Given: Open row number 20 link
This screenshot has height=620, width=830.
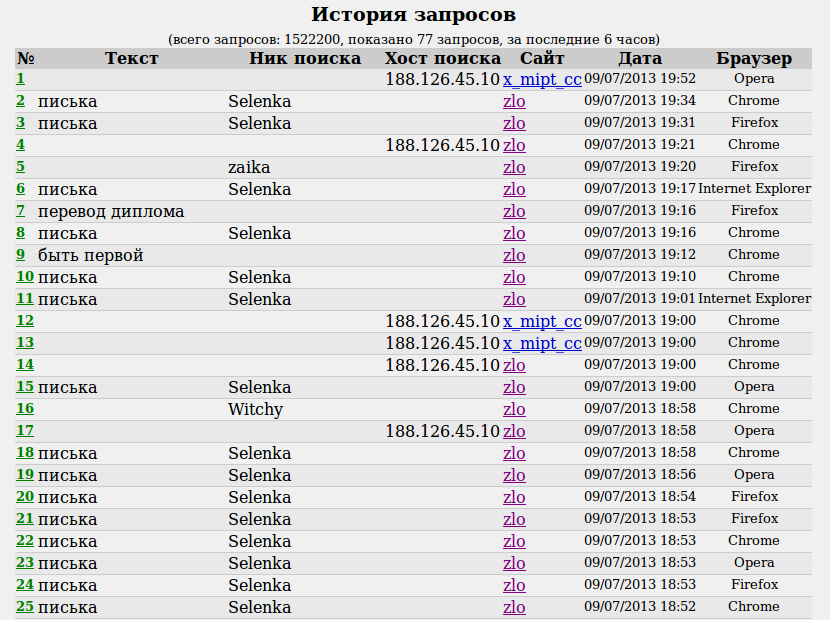Looking at the screenshot, I should (25, 497).
